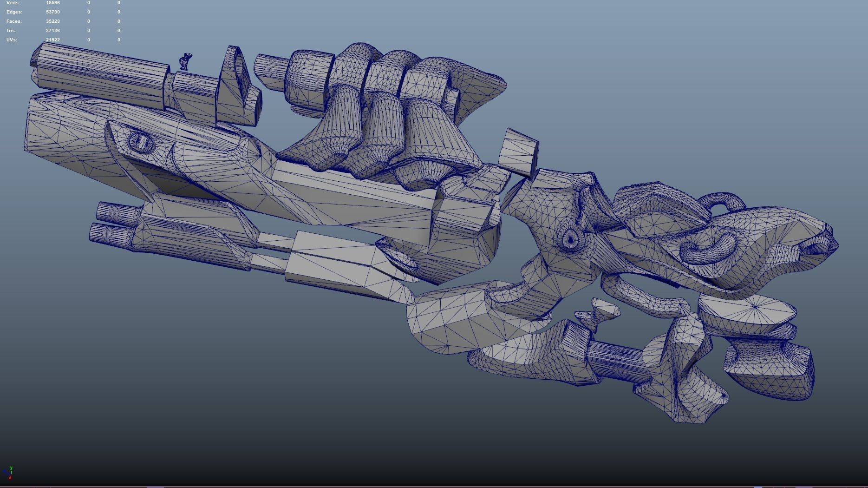868x488 pixels.
Task: Select the 'Tris:' label in the poly count display
Action: tap(11, 31)
